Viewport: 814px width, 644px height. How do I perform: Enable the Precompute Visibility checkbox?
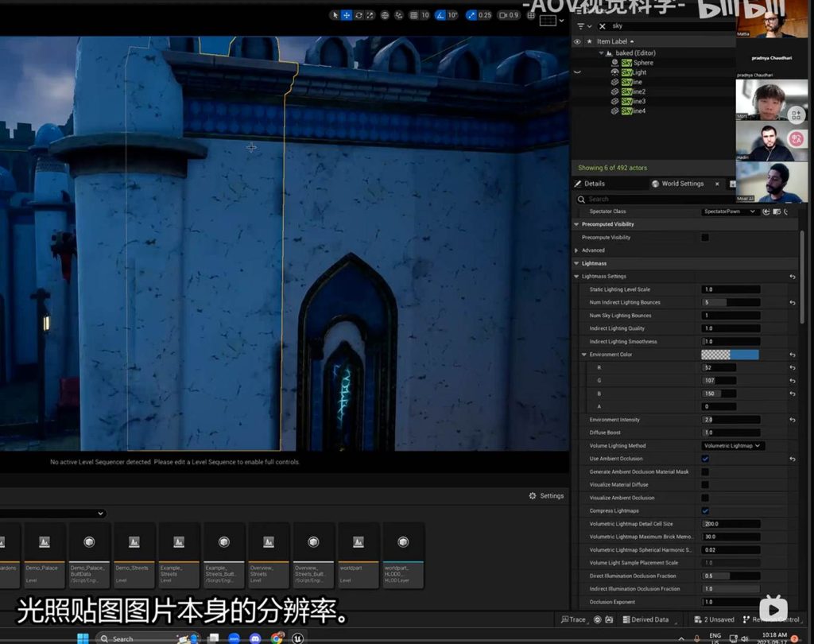704,238
